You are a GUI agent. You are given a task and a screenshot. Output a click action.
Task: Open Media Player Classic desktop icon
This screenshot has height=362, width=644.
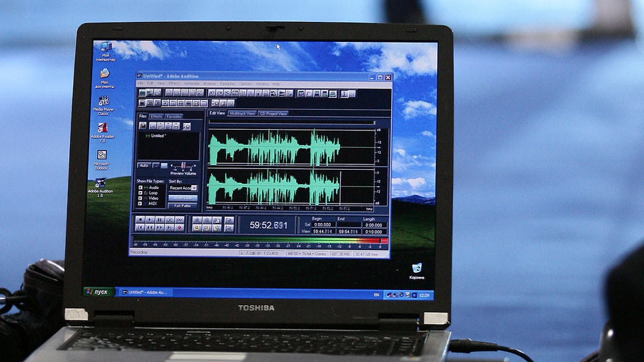click(x=104, y=106)
